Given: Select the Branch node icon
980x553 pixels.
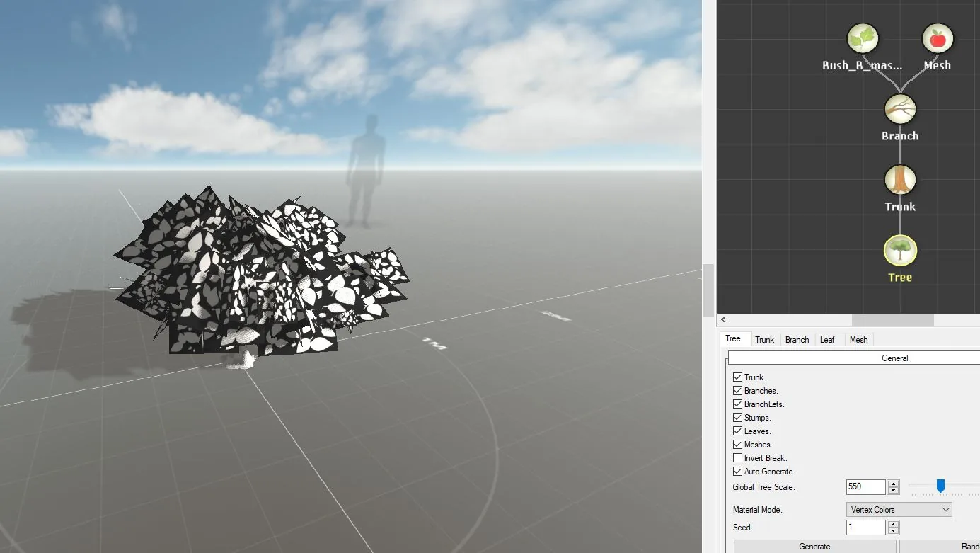Looking at the screenshot, I should [900, 109].
